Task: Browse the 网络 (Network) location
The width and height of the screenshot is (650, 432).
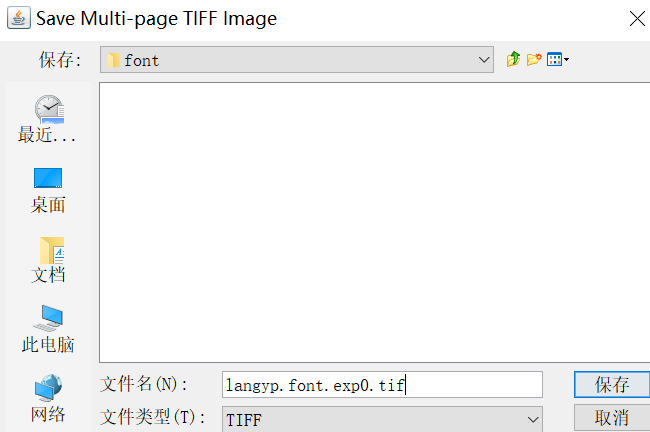Action: [x=48, y=399]
